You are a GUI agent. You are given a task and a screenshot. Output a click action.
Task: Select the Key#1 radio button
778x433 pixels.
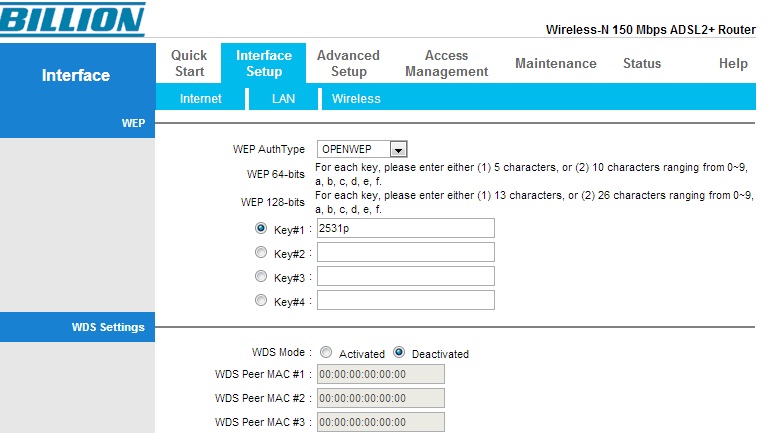point(262,228)
